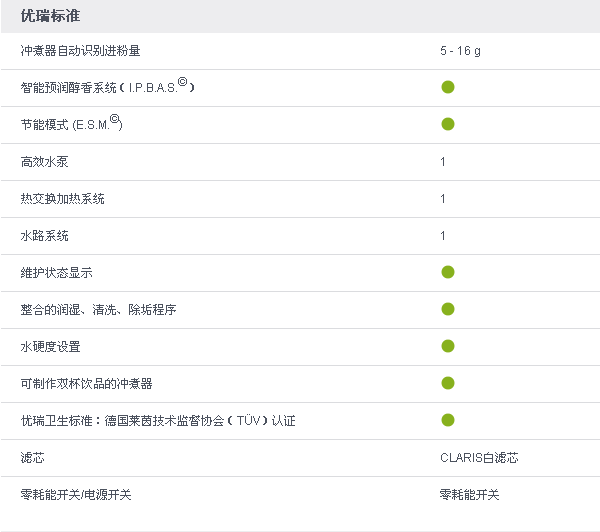Click the 高效水泵 row label

44,162
